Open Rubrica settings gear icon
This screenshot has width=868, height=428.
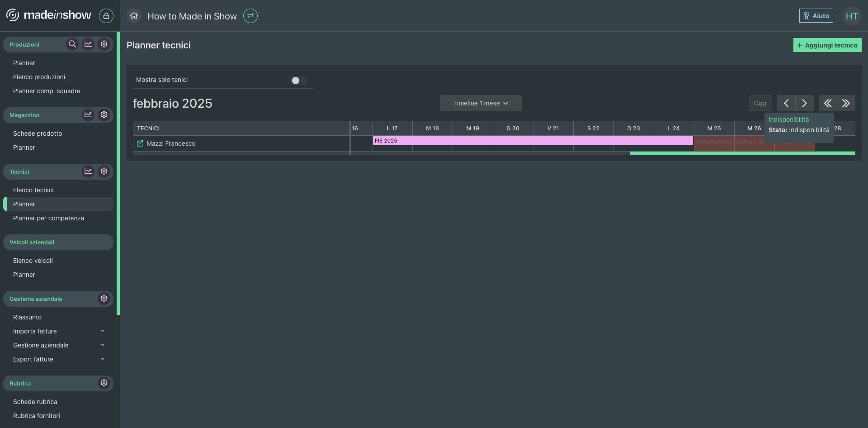tap(104, 383)
